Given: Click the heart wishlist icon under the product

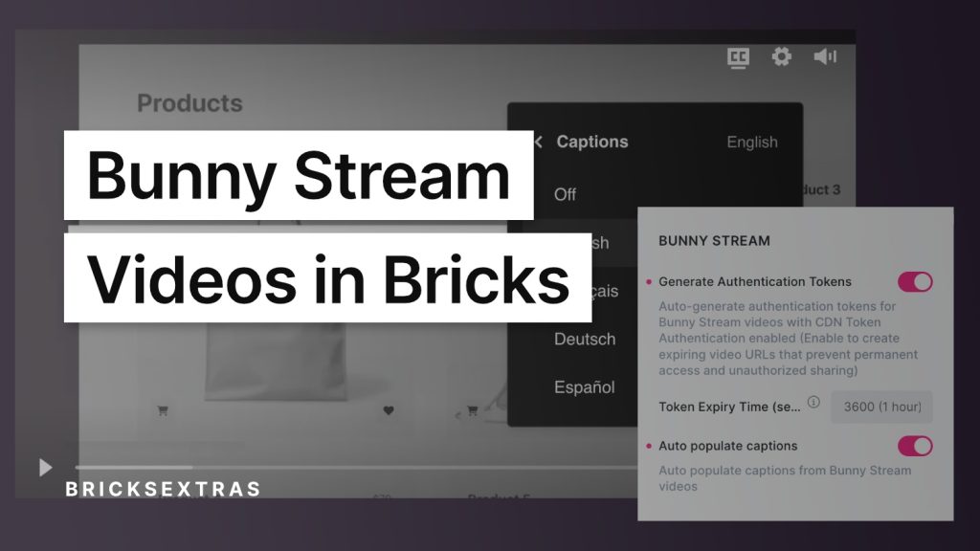Looking at the screenshot, I should click(389, 410).
